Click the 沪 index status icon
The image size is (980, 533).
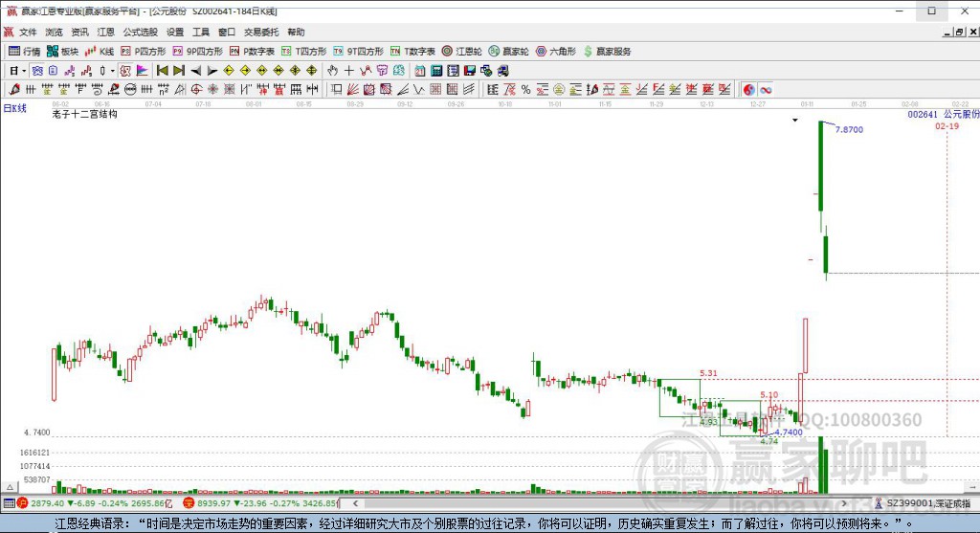tap(23, 503)
